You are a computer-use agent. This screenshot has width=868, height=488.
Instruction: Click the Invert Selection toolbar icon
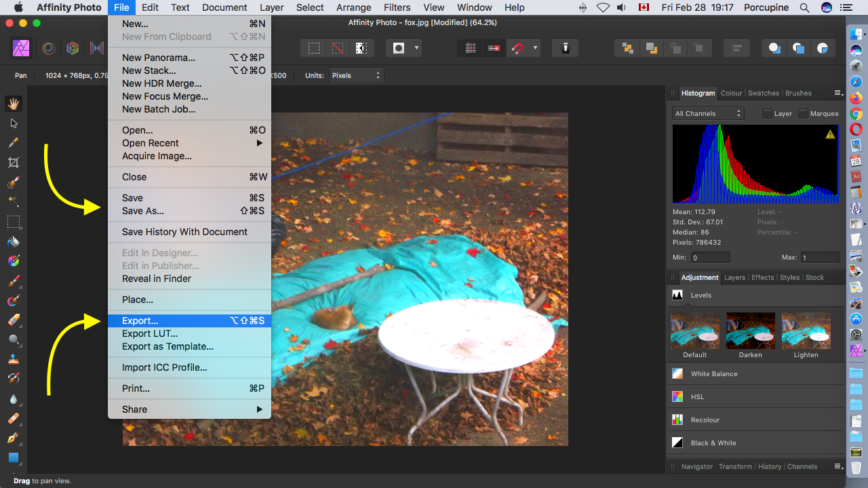361,48
